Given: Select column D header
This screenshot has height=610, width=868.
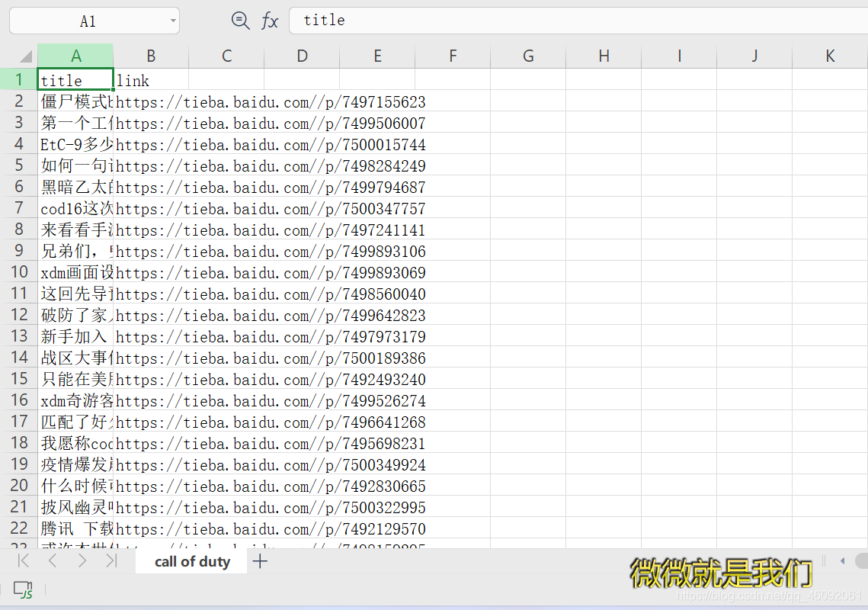Looking at the screenshot, I should coord(302,56).
